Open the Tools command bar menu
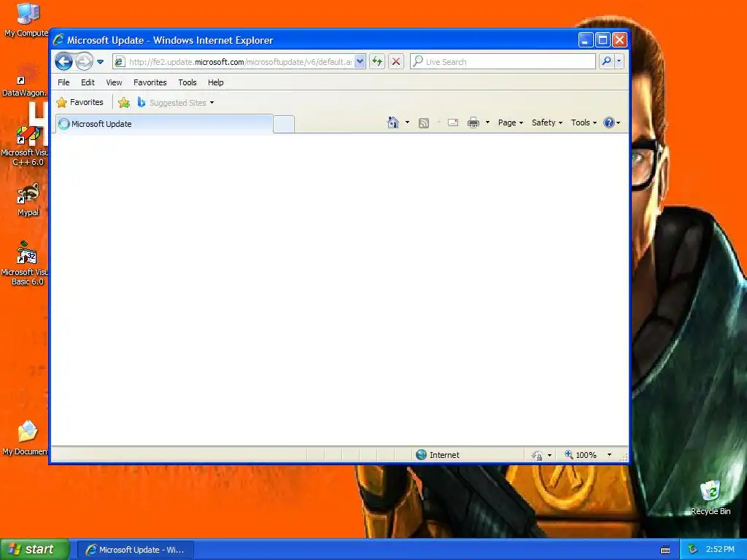 584,122
